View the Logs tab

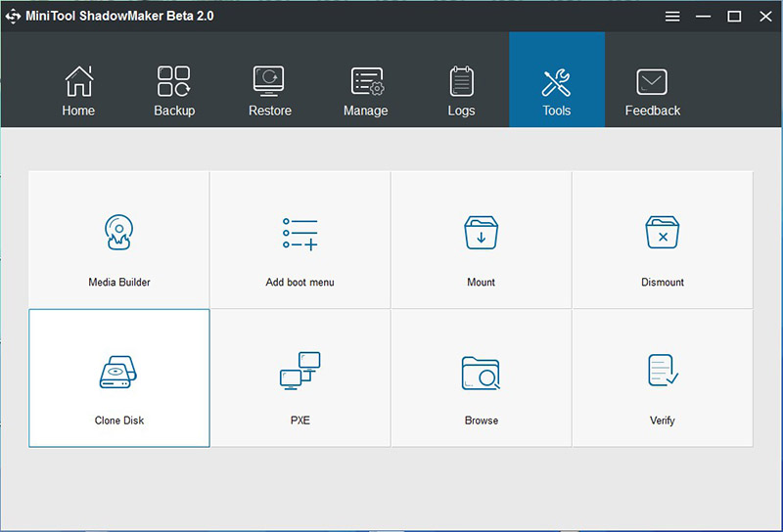[461, 91]
